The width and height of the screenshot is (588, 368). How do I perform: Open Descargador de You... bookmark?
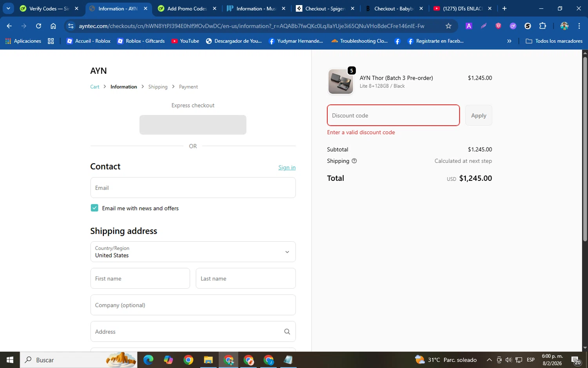[x=234, y=41]
